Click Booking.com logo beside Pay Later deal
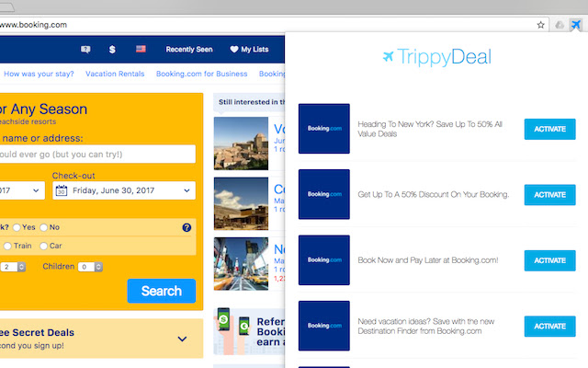 [324, 259]
